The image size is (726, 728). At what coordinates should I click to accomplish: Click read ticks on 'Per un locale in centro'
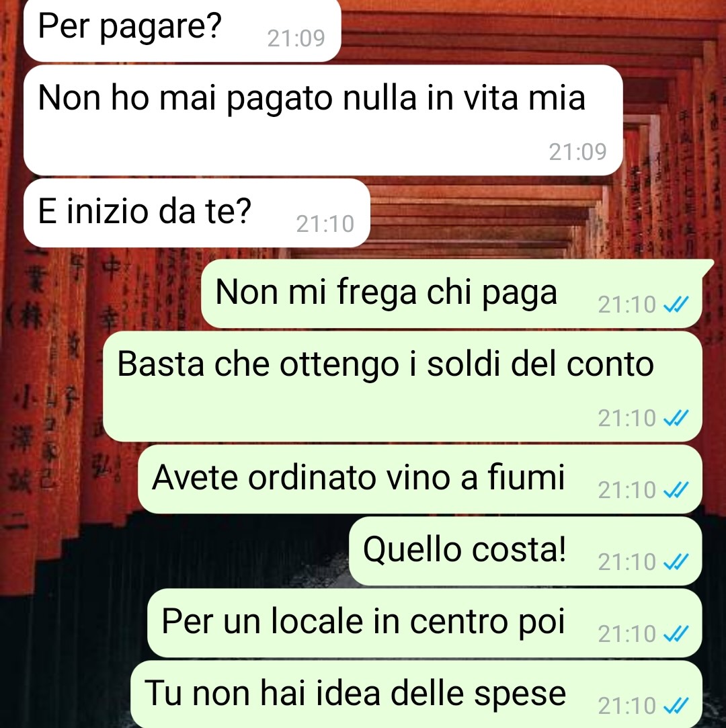coord(676,634)
